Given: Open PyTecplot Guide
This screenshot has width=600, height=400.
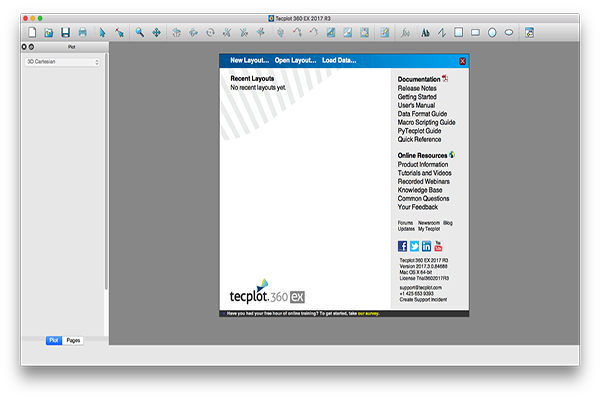Looking at the screenshot, I should pos(419,131).
